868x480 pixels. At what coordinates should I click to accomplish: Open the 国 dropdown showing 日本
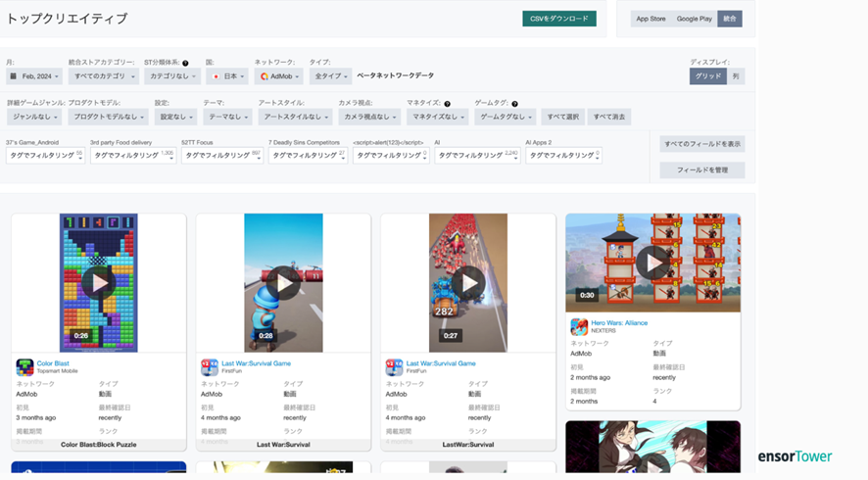(226, 76)
